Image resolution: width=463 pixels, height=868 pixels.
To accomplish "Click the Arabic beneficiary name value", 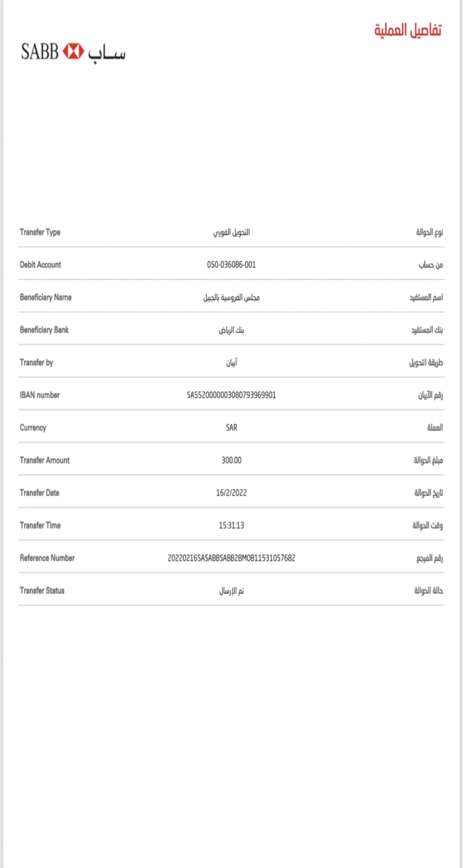I will coord(231,297).
